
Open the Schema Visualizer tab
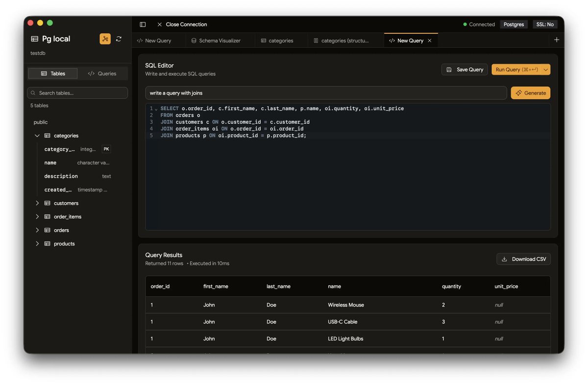click(x=220, y=41)
